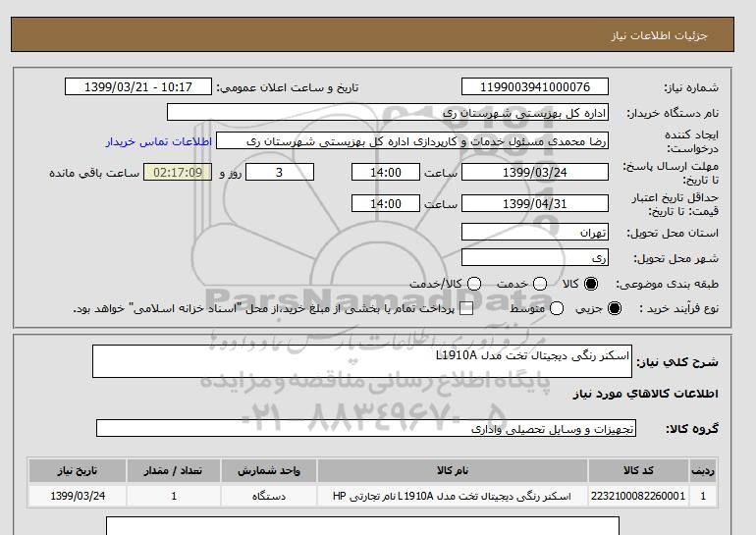This screenshot has width=756, height=535.
Task: Click the delivery province field تهران
Action: point(535,232)
